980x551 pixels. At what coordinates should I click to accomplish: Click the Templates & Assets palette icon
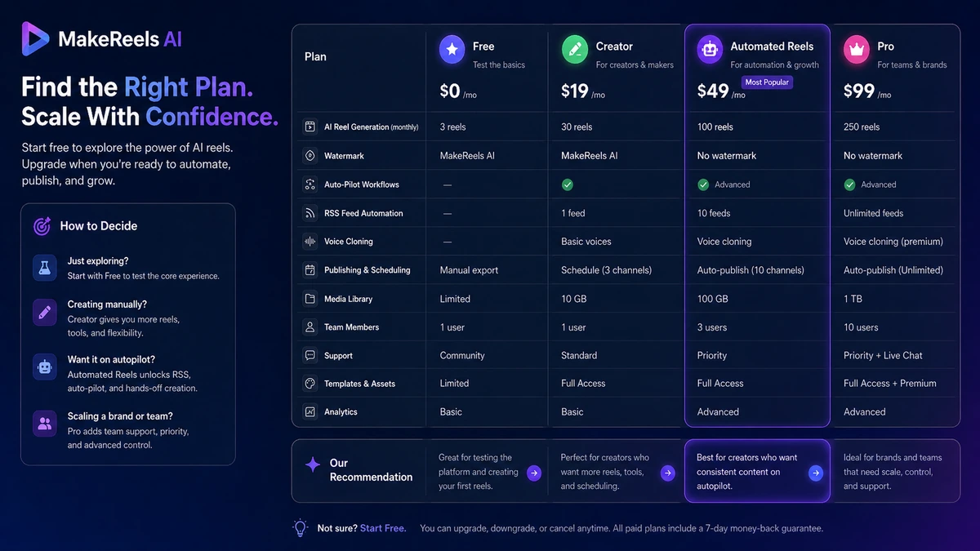pos(310,384)
